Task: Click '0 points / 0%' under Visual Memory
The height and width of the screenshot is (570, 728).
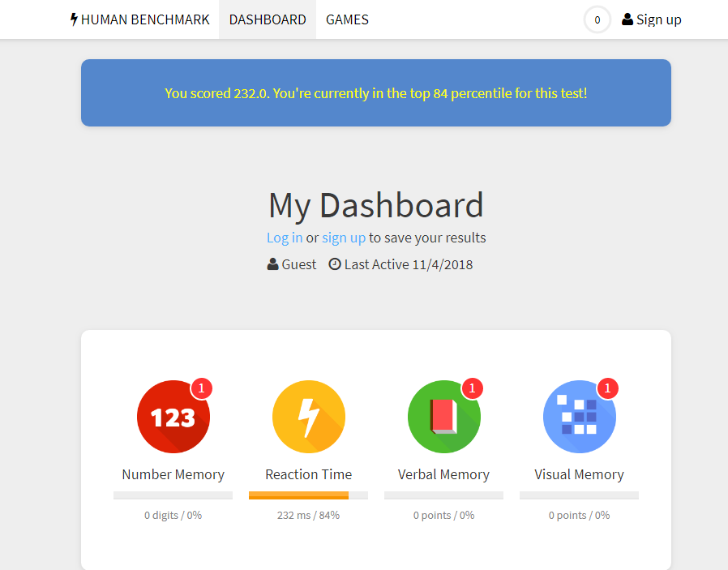Action: click(580, 515)
